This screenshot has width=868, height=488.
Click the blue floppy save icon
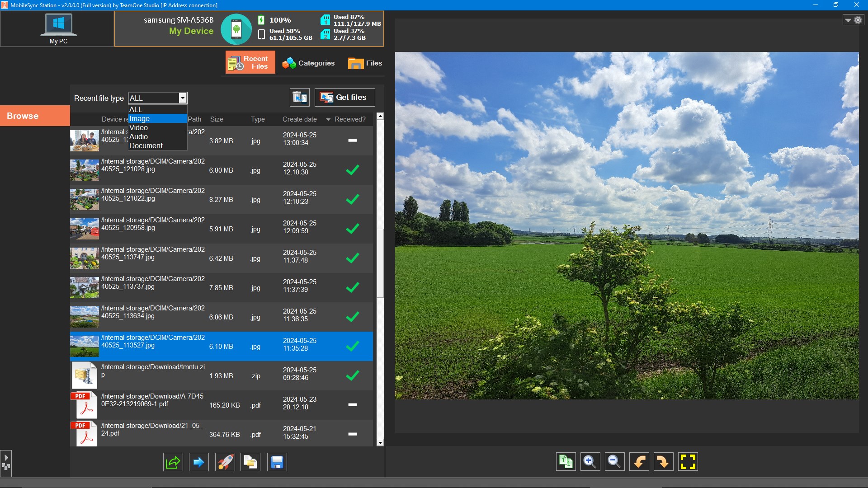click(x=277, y=462)
